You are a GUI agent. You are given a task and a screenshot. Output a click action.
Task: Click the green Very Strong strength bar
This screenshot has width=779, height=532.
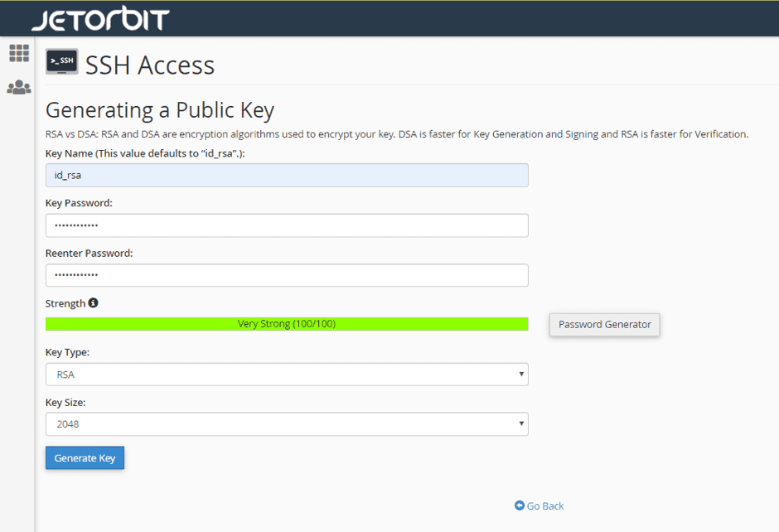287,324
